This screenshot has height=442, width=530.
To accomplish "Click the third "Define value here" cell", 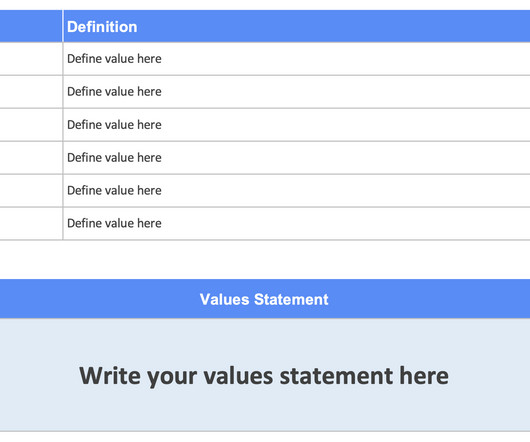I will click(296, 125).
